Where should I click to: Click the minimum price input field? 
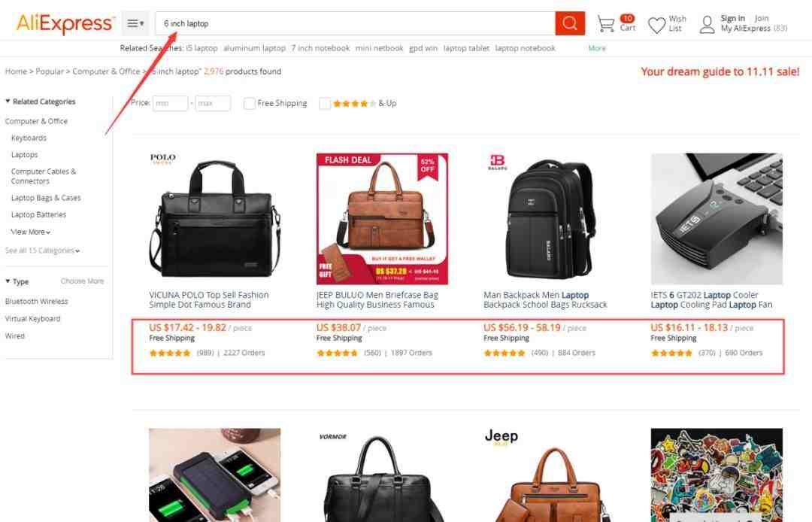tap(170, 104)
